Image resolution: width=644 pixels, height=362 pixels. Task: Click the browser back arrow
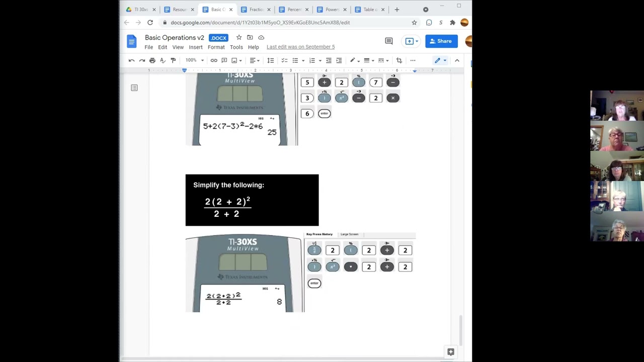pos(127,23)
